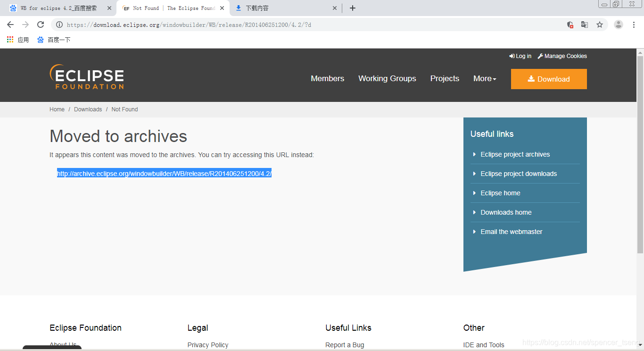Switch to the WB for eclipse 4.2 tab
This screenshot has width=644, height=351.
58,8
